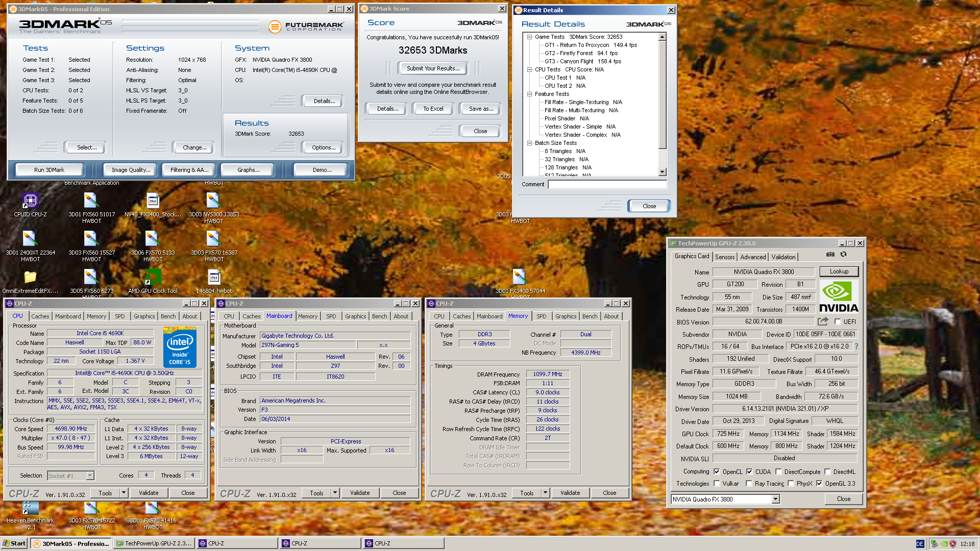Open 3D01 FX560 51017 HWBOT desktop file
980x551 pixels.
(91, 208)
